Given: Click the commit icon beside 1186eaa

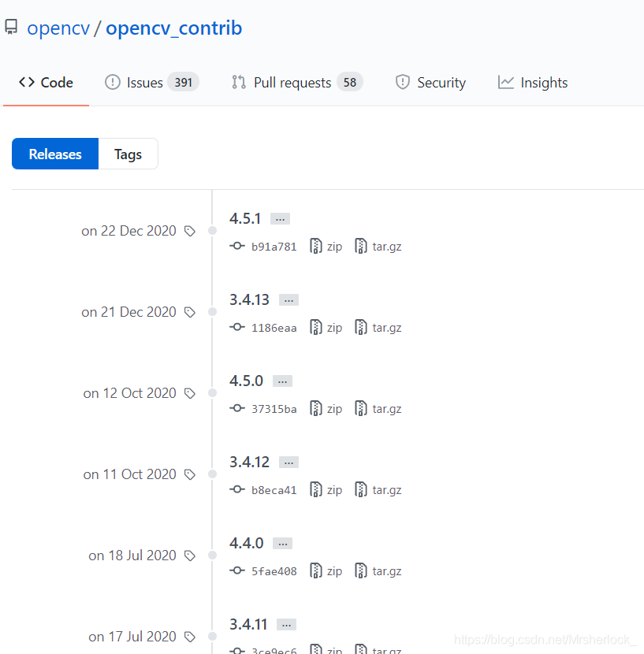Looking at the screenshot, I should point(237,327).
